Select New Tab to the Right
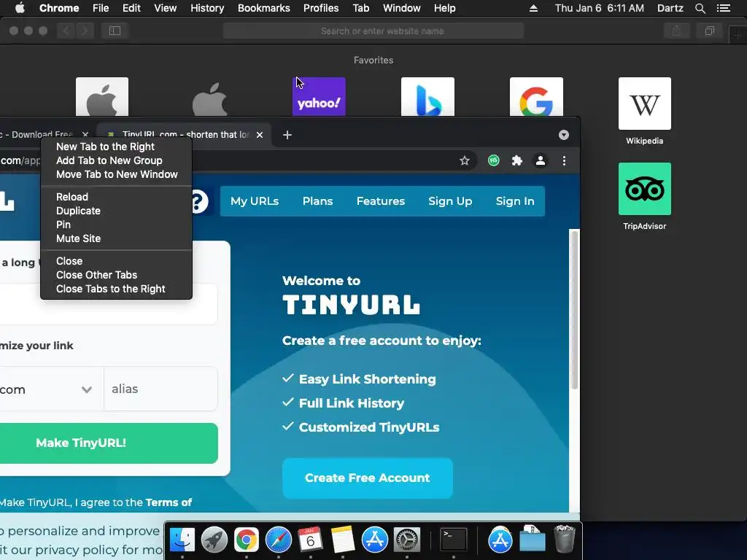This screenshot has width=747, height=560. [116, 147]
